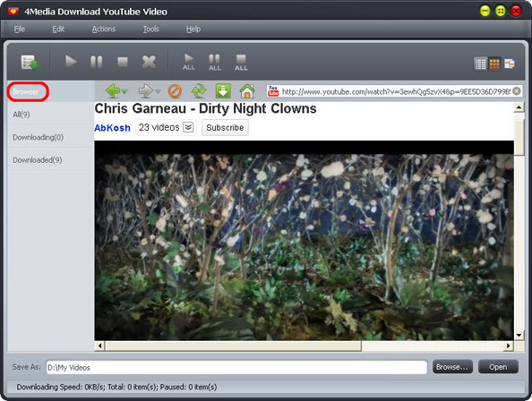
Task: Click the Dirty Night Clowns video player
Action: tap(304, 240)
